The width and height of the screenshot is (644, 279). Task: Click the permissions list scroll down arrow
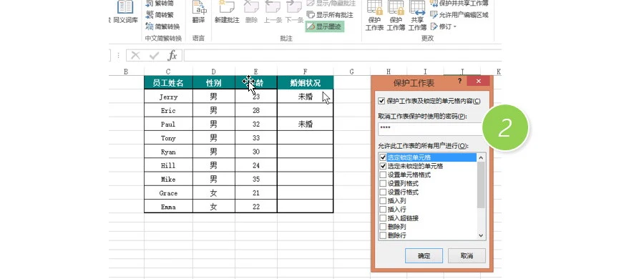click(481, 235)
